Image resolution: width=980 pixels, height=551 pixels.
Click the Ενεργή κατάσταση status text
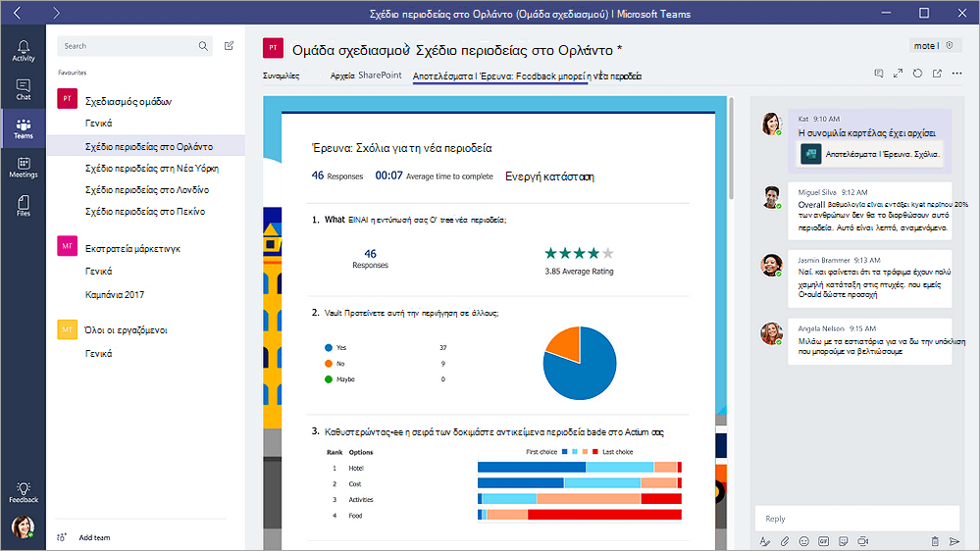tap(549, 176)
